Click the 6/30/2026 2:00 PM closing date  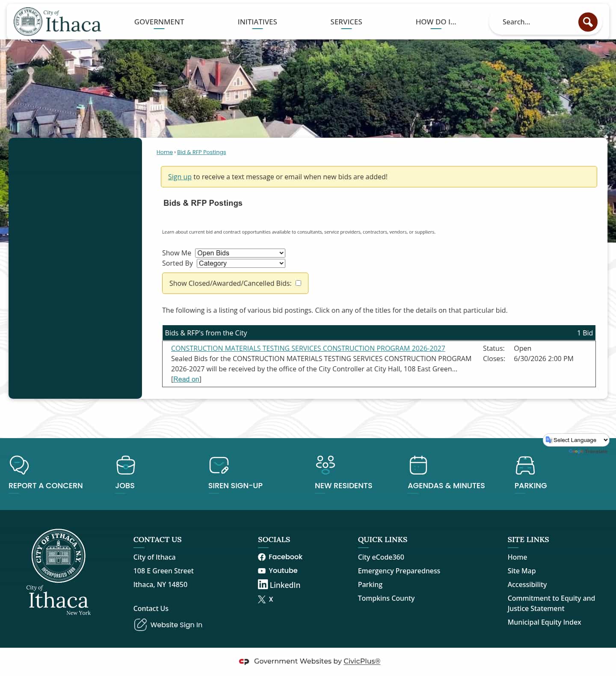coord(543,359)
